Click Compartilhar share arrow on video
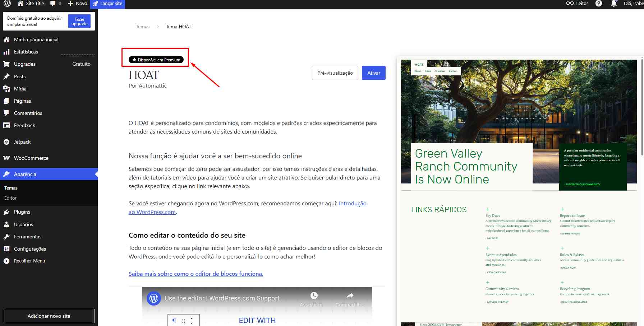644x326 pixels. click(350, 295)
